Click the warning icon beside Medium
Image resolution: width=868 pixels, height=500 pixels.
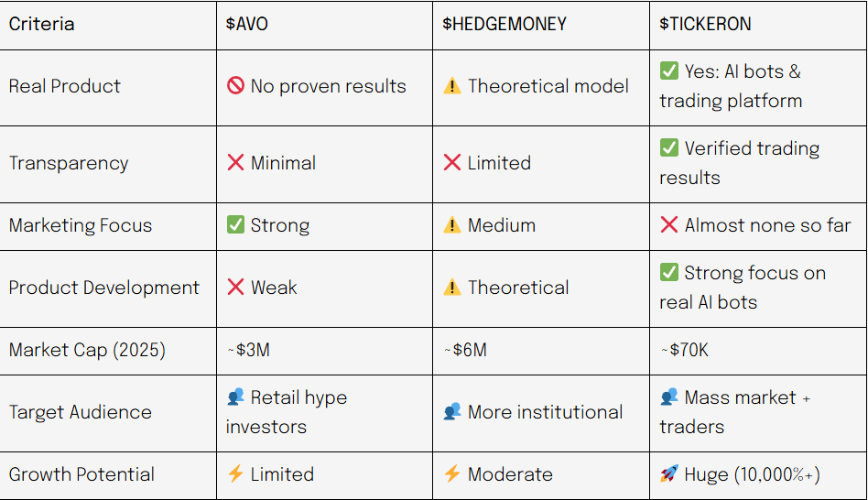(x=452, y=225)
